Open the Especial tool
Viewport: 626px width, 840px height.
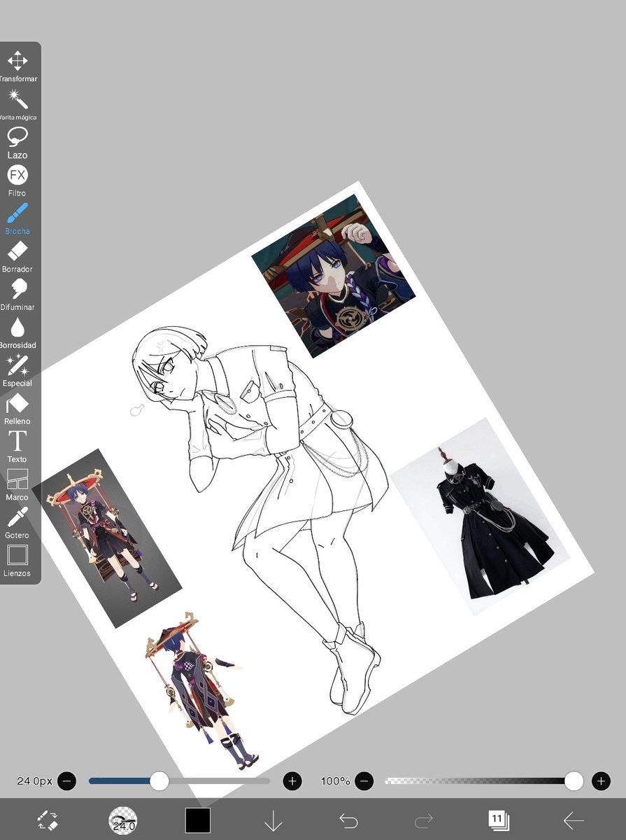point(17,371)
